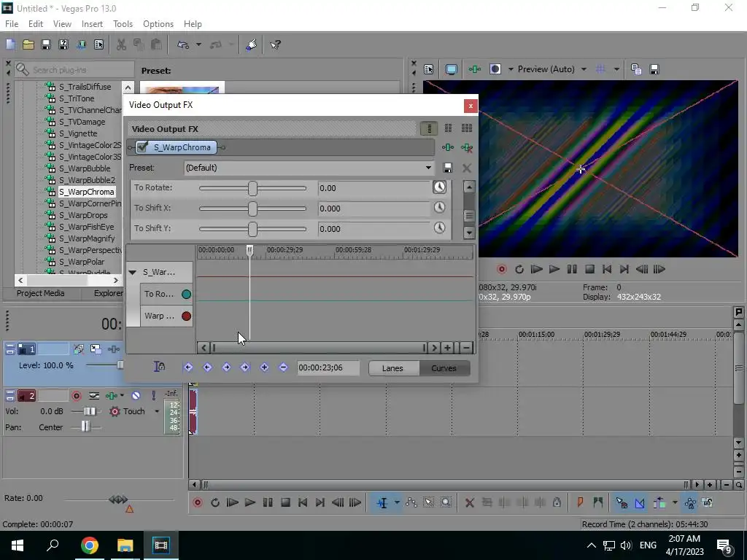Animate the To Shift Y parameter clock icon
The image size is (747, 560).
(439, 228)
